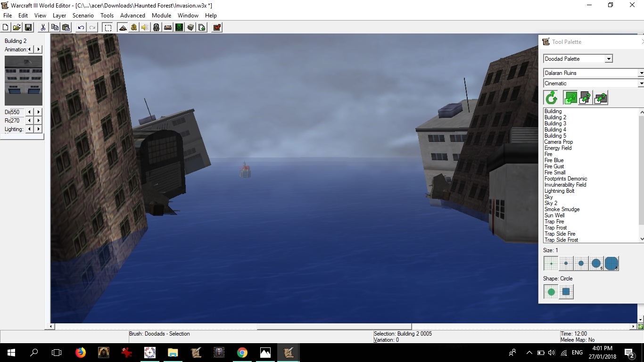
Task: Select Camera Prop in doodad list
Action: 559,142
